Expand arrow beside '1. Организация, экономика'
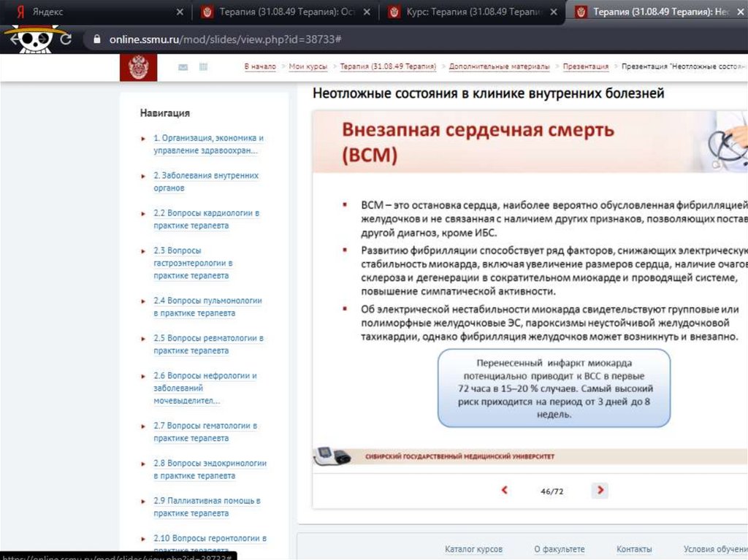 [x=143, y=139]
